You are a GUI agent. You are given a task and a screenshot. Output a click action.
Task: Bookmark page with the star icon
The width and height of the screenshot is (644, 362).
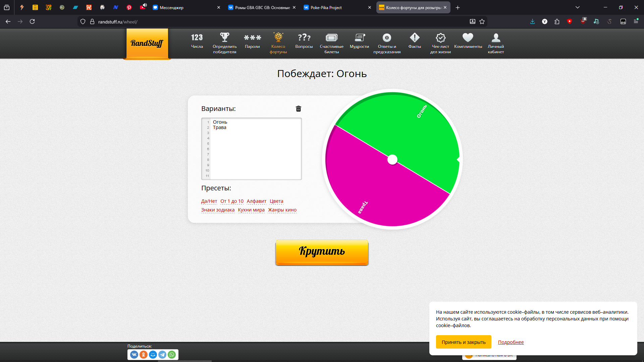click(x=482, y=22)
